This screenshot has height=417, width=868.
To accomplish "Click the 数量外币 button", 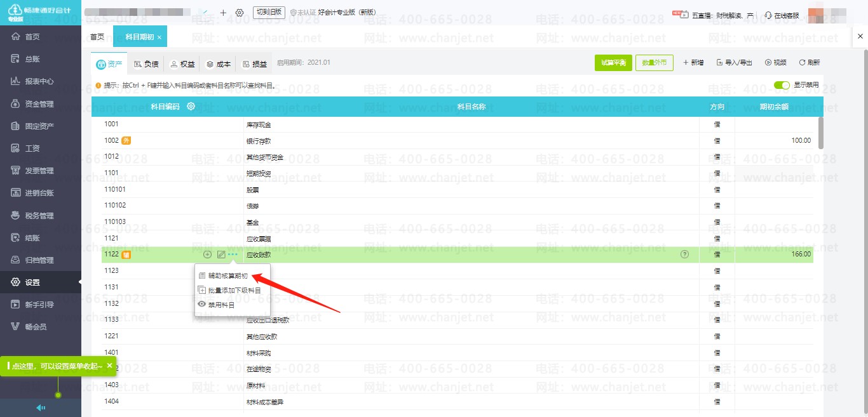I will click(654, 63).
